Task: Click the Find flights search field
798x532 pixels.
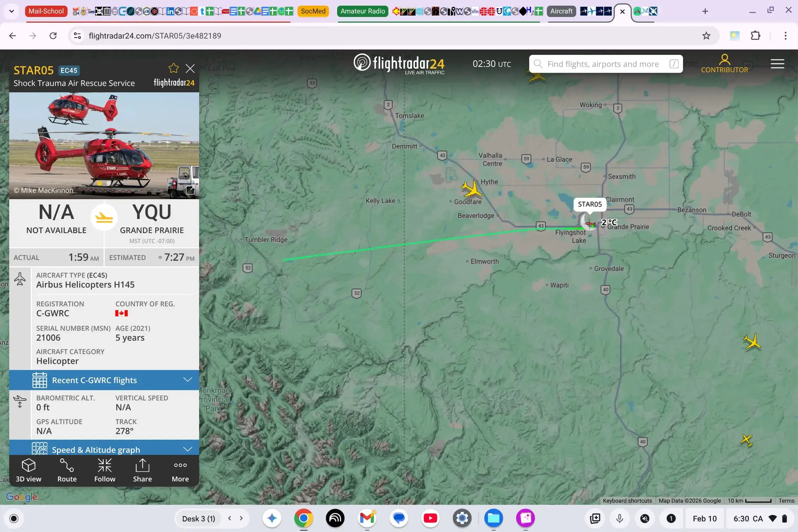Action: tap(602, 64)
